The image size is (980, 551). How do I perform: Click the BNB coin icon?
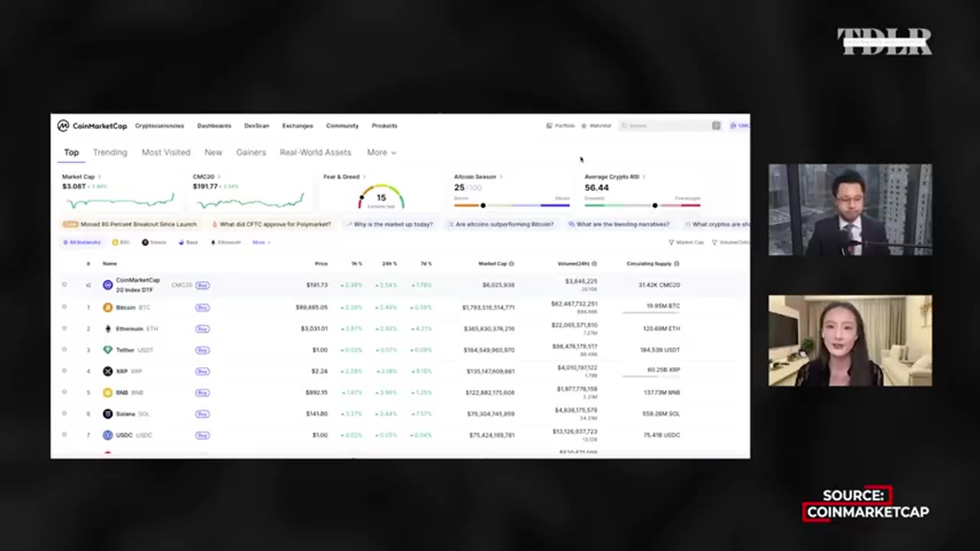(x=108, y=393)
